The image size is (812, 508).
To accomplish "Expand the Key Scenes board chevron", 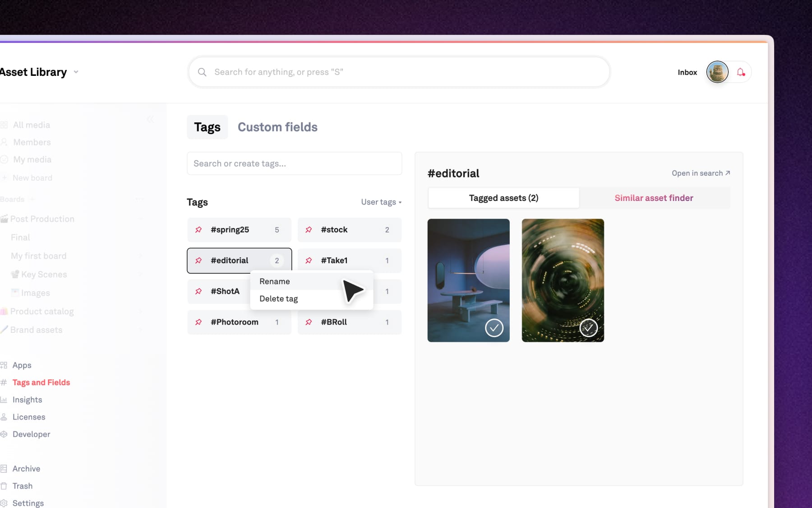I will (x=140, y=275).
